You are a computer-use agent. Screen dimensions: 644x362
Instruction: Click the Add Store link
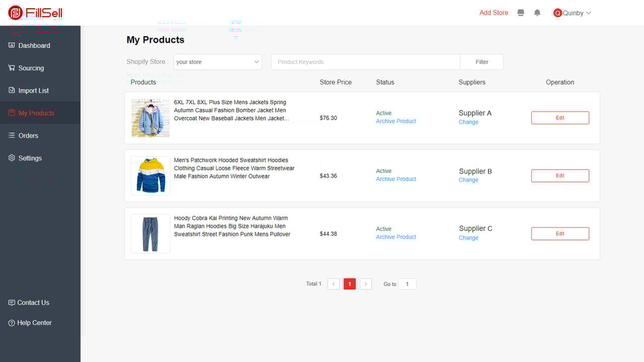[x=494, y=13]
